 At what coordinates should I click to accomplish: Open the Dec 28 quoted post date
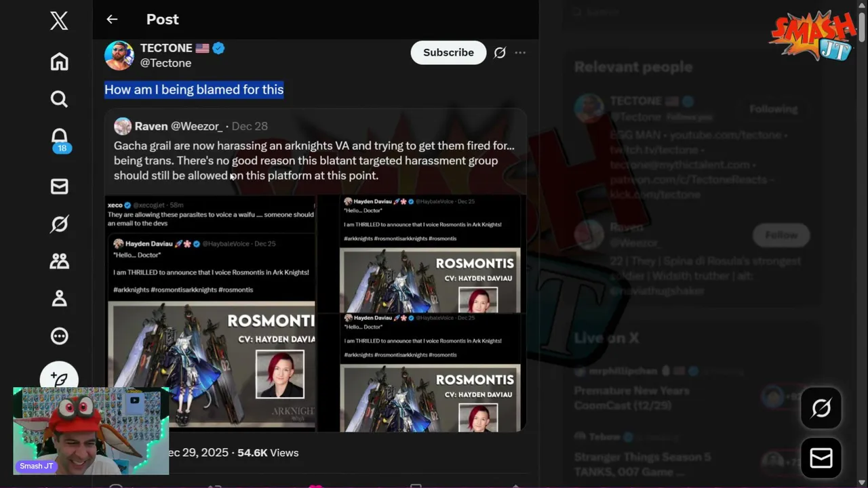(x=250, y=126)
